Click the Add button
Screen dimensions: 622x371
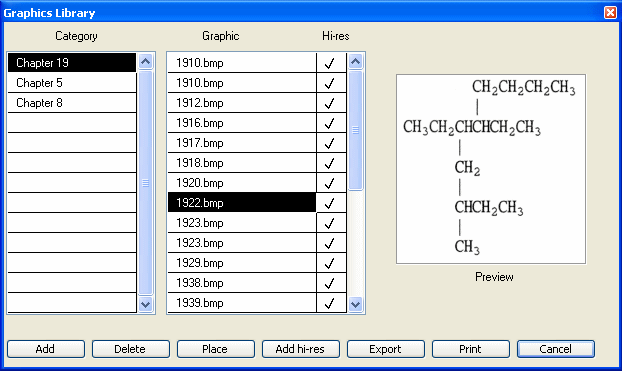tap(46, 349)
